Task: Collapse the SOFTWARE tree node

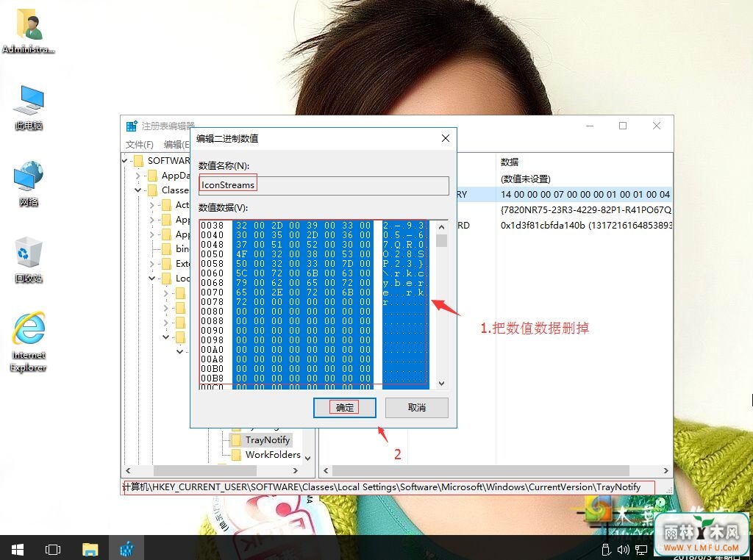Action: click(125, 161)
